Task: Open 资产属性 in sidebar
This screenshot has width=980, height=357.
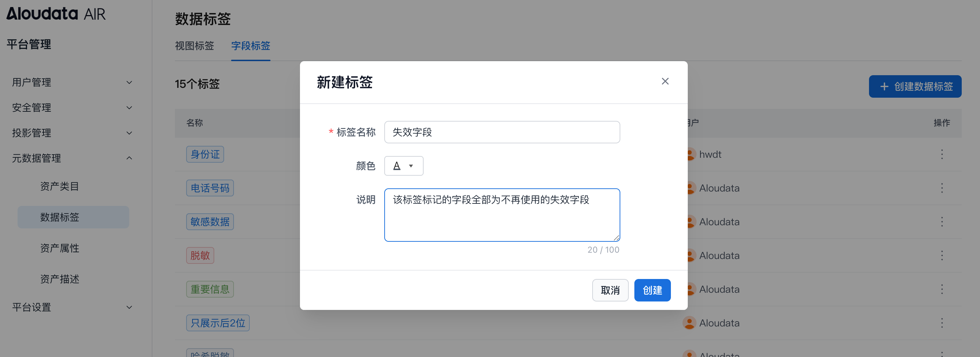Action: pyautogui.click(x=60, y=248)
